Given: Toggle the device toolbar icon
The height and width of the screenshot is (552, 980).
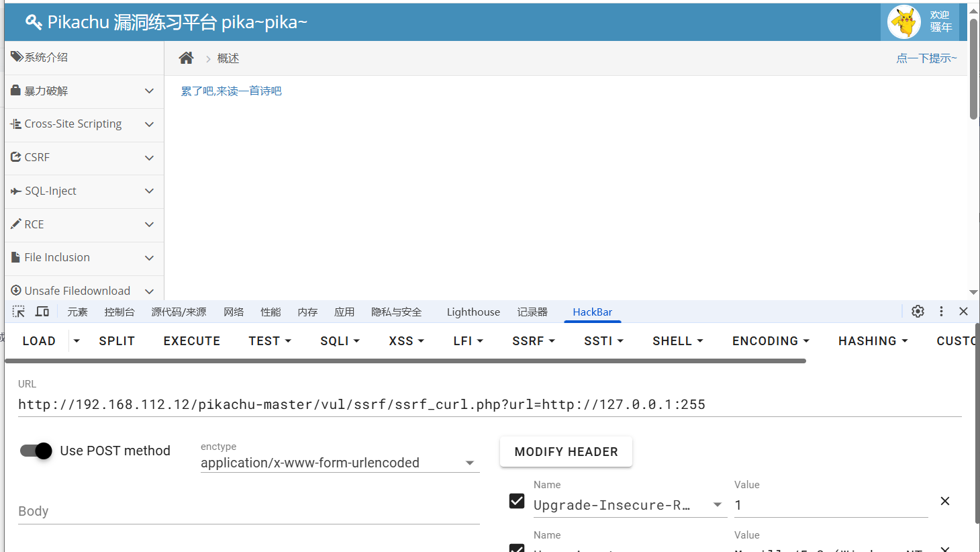Looking at the screenshot, I should (x=42, y=312).
